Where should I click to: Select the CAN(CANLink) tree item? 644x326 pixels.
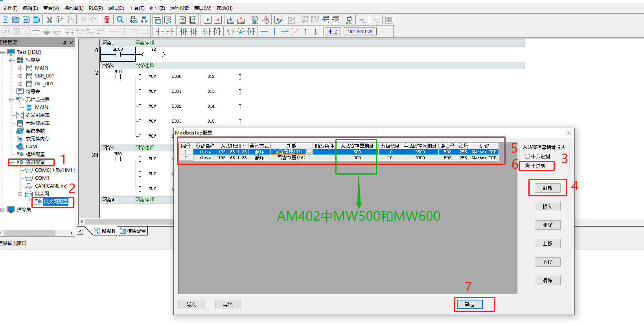tap(51, 186)
